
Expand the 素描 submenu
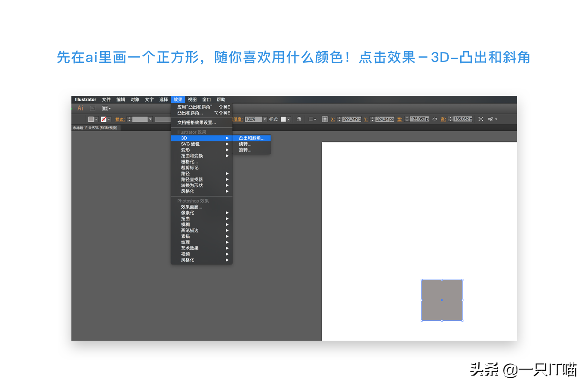(202, 237)
